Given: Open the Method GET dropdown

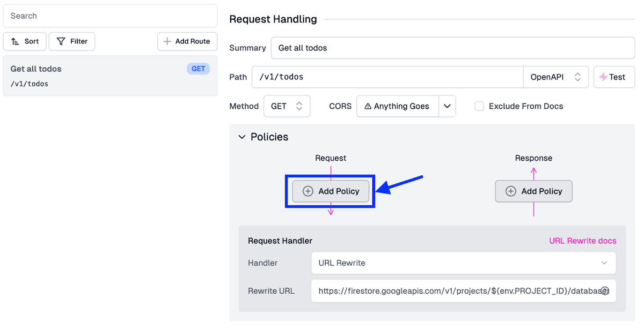Looking at the screenshot, I should [x=287, y=106].
